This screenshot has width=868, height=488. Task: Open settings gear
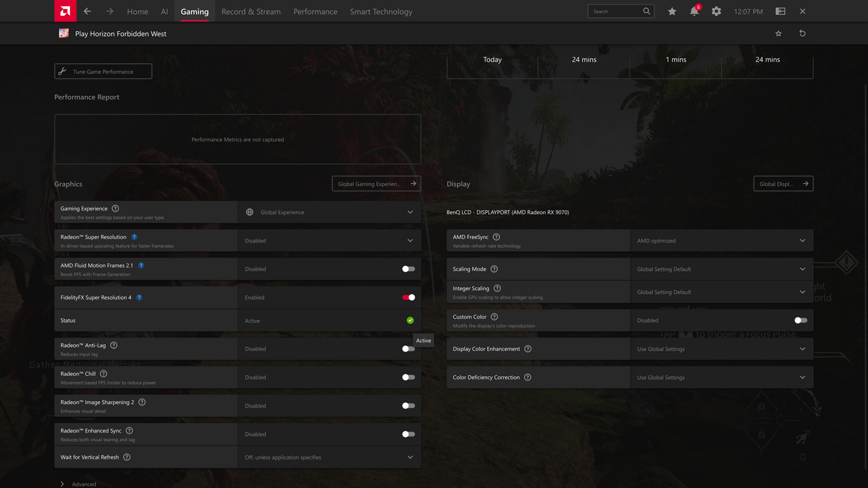(x=716, y=11)
